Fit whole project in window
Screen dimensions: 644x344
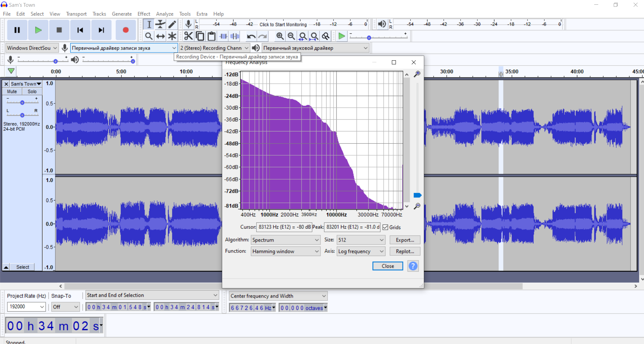[x=314, y=36]
